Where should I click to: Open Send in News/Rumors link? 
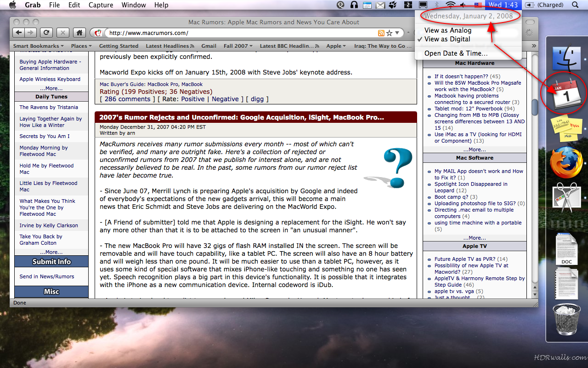pyautogui.click(x=47, y=276)
